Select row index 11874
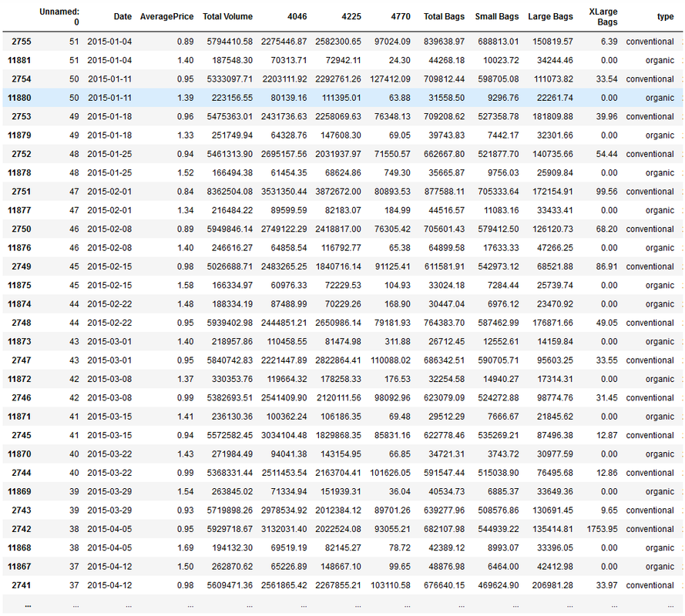 click(19, 304)
